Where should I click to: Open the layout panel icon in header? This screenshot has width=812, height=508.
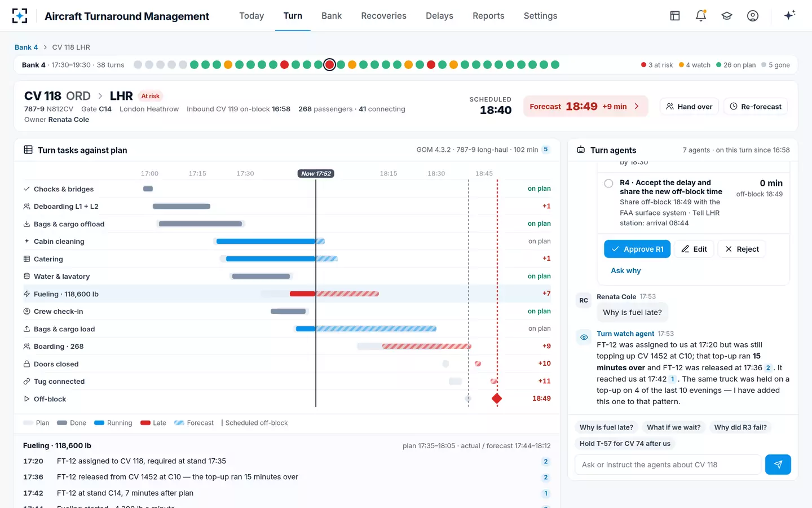[x=675, y=16]
